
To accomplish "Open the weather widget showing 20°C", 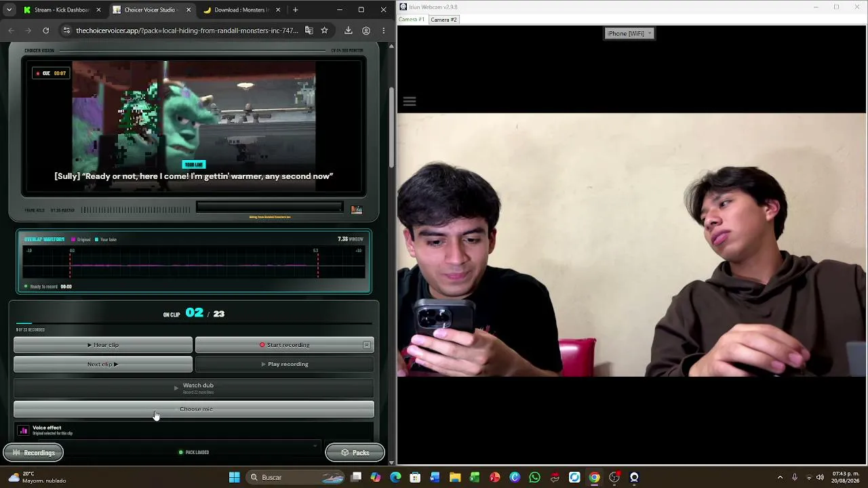I will [37, 477].
